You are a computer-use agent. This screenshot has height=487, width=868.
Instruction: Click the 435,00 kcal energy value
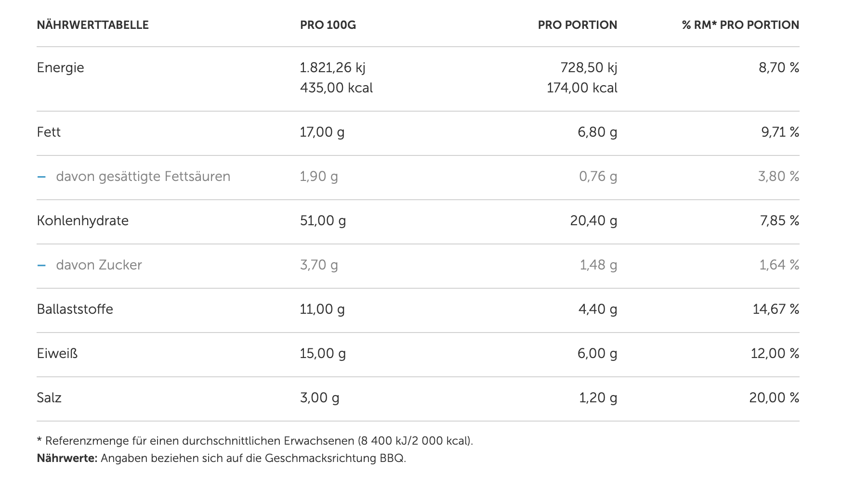pos(336,88)
